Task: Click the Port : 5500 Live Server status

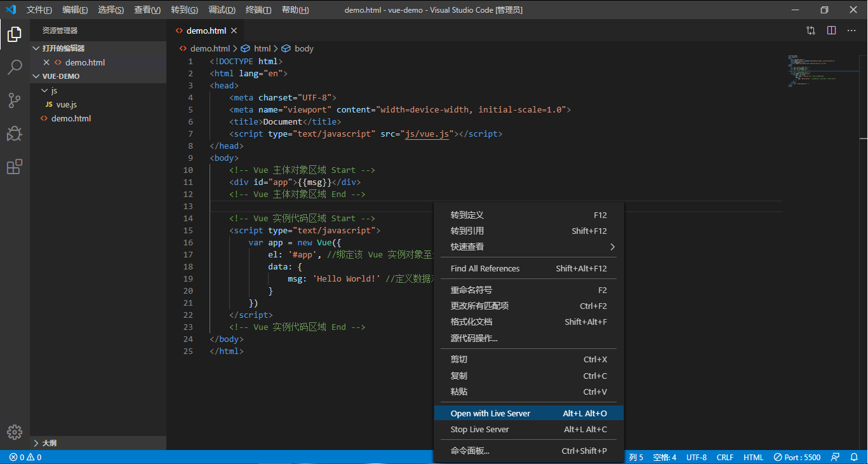Action: [x=797, y=457]
